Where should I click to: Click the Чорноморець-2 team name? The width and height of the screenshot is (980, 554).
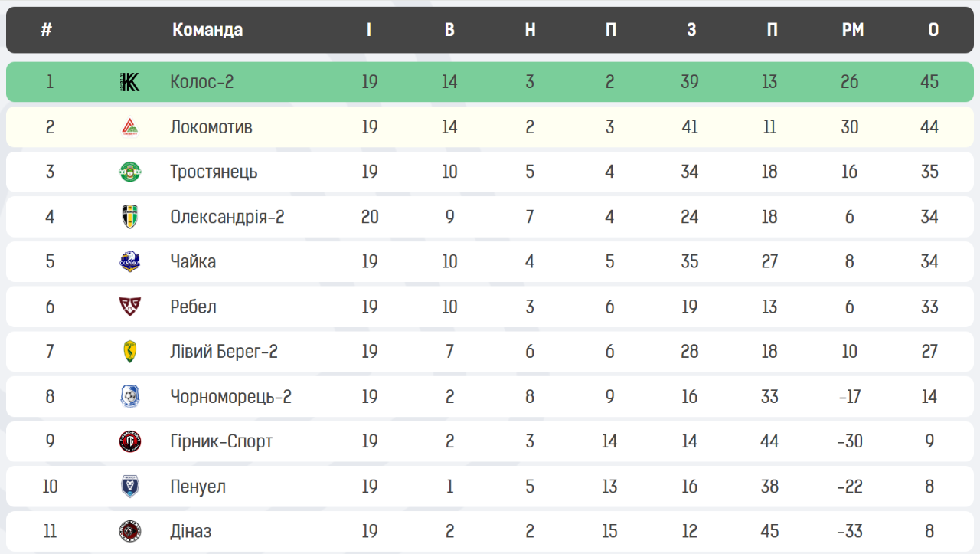click(230, 397)
